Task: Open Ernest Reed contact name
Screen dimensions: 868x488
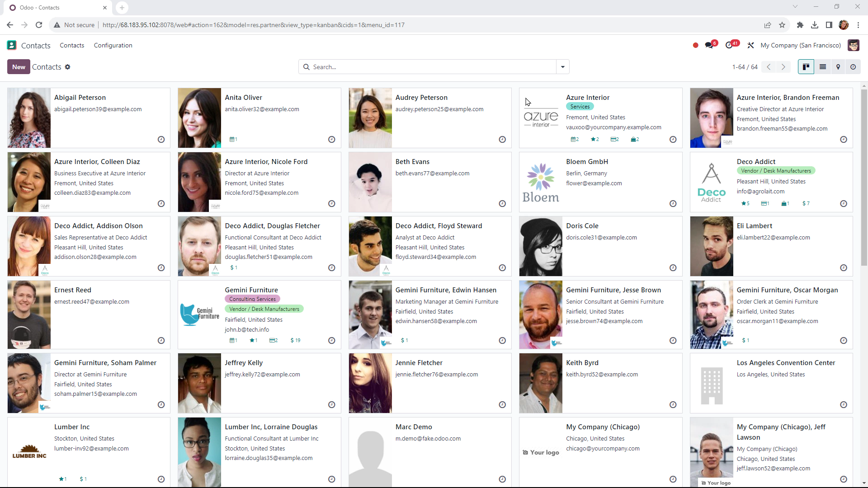Action: point(73,290)
